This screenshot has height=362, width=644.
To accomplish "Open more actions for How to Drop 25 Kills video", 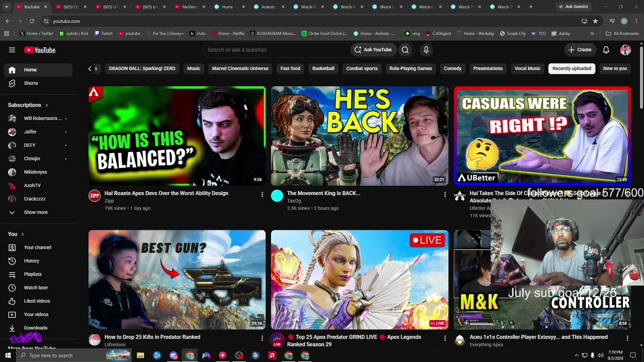I will pos(262,338).
